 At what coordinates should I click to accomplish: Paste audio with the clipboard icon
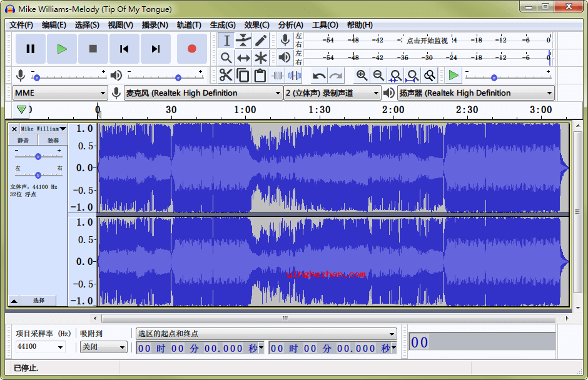260,76
